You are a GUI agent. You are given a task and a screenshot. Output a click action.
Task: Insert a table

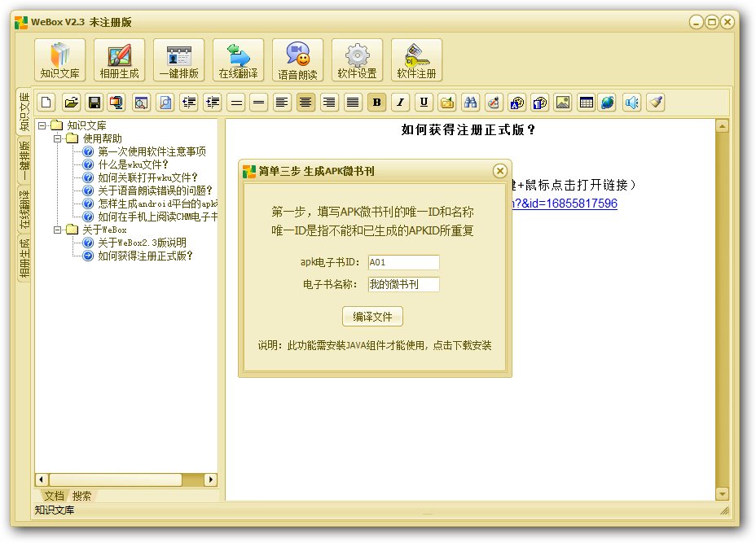tap(587, 102)
